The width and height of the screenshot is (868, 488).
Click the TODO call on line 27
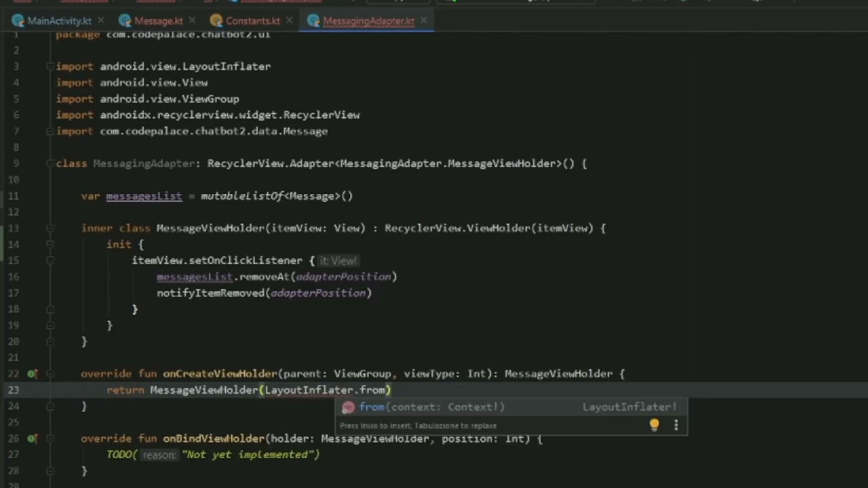click(x=119, y=454)
